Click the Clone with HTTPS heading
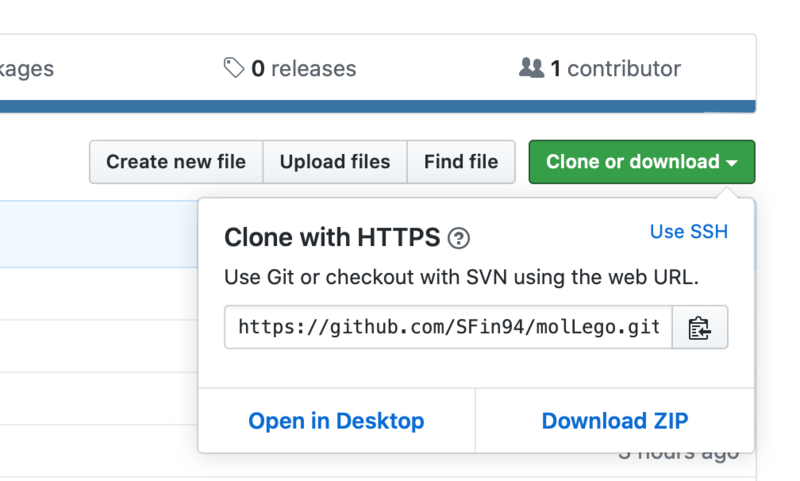This screenshot has width=800, height=481. pyautogui.click(x=331, y=237)
